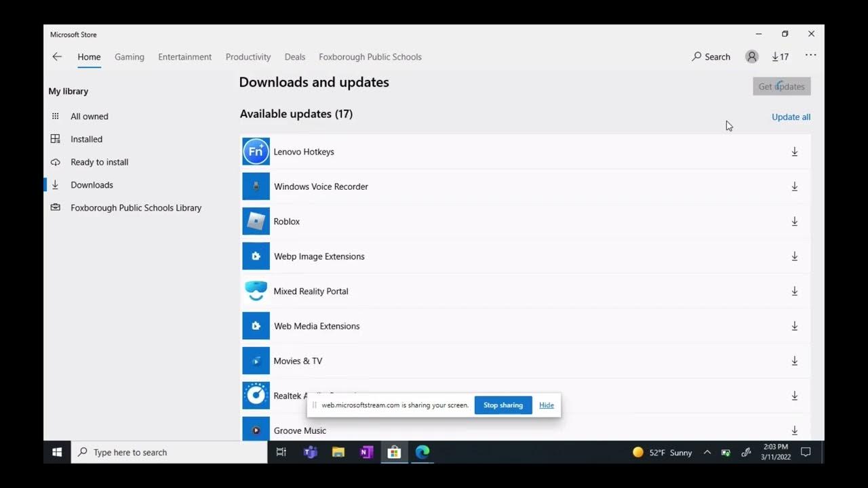Open Microsoft Teams from the taskbar
Viewport: 868px width, 488px height.
(x=311, y=452)
